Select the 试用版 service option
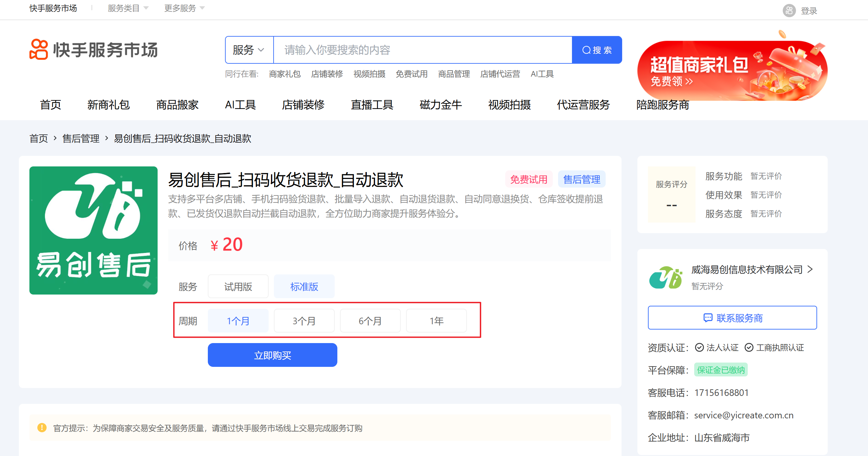 (x=238, y=287)
